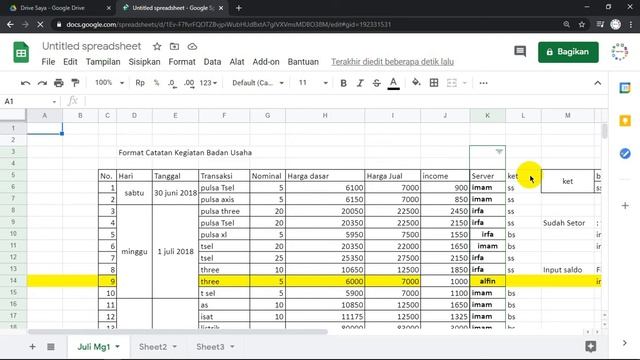
Task: Open the Sisipkan menu
Action: tap(144, 62)
